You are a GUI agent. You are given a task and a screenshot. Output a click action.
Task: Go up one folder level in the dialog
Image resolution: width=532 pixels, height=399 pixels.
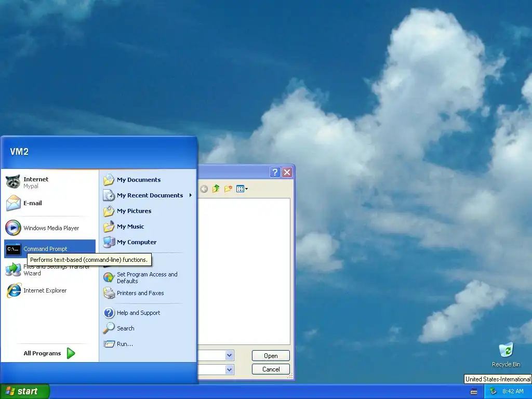click(216, 189)
